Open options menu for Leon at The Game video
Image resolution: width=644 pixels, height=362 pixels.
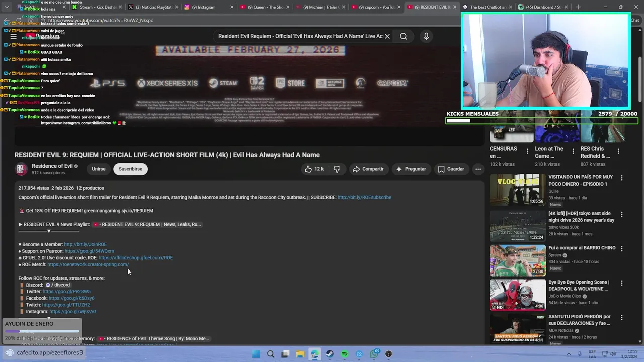tap(573, 151)
